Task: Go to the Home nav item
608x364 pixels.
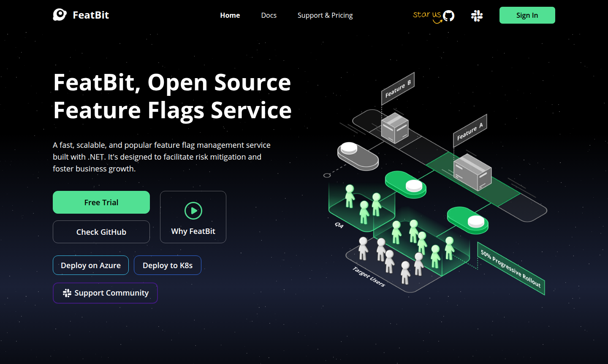Action: coord(230,15)
